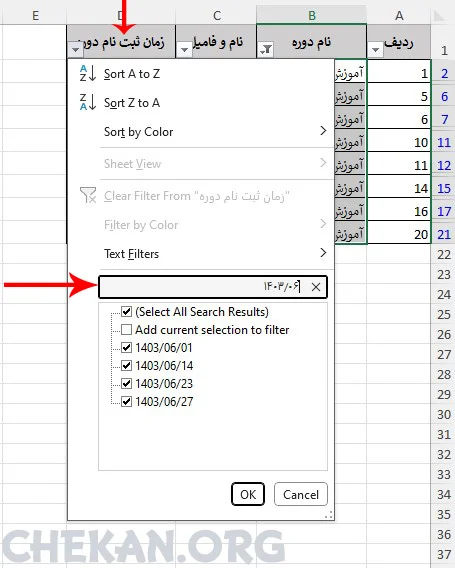Click the نام و فامیل header cell
The width and height of the screenshot is (455, 568).
[216, 42]
